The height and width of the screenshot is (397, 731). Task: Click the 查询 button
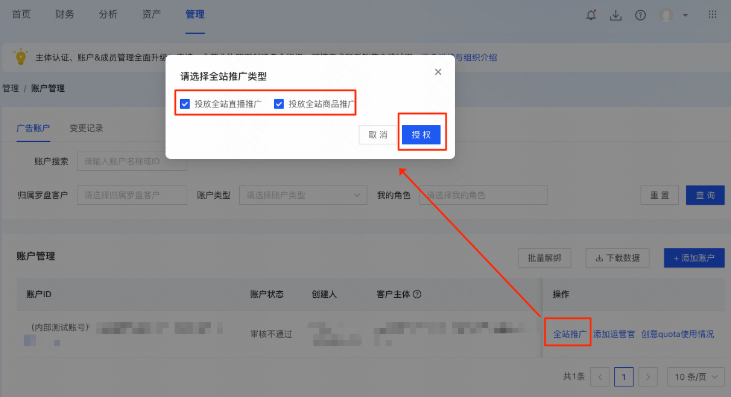(705, 195)
